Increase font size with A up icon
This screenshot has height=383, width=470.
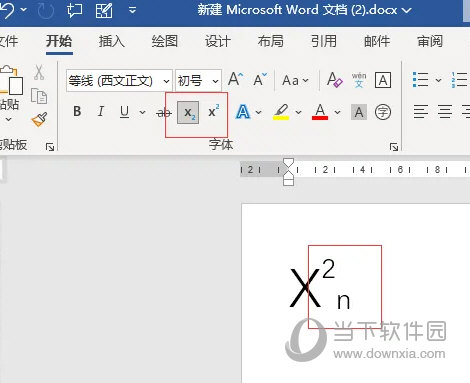tap(235, 80)
